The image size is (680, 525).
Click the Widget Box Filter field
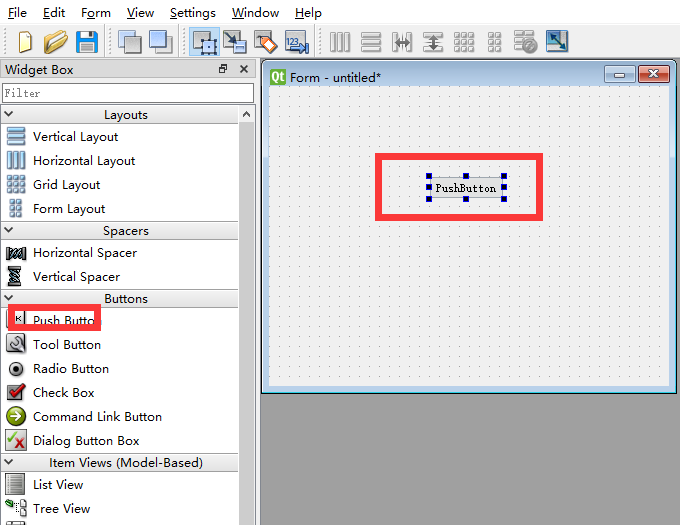click(126, 93)
